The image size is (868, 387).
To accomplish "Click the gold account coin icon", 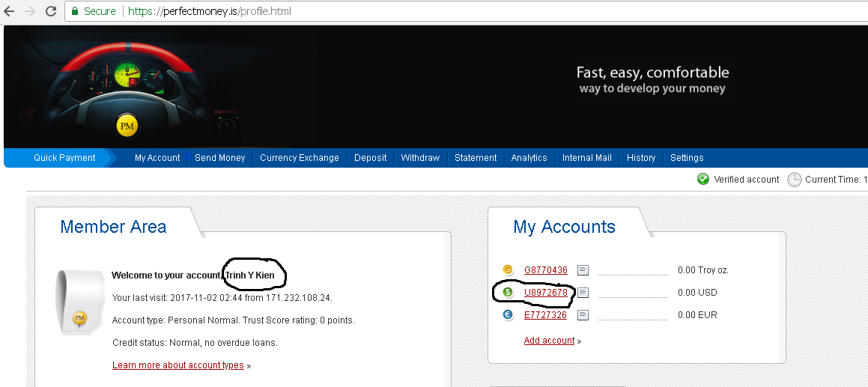I will [508, 269].
